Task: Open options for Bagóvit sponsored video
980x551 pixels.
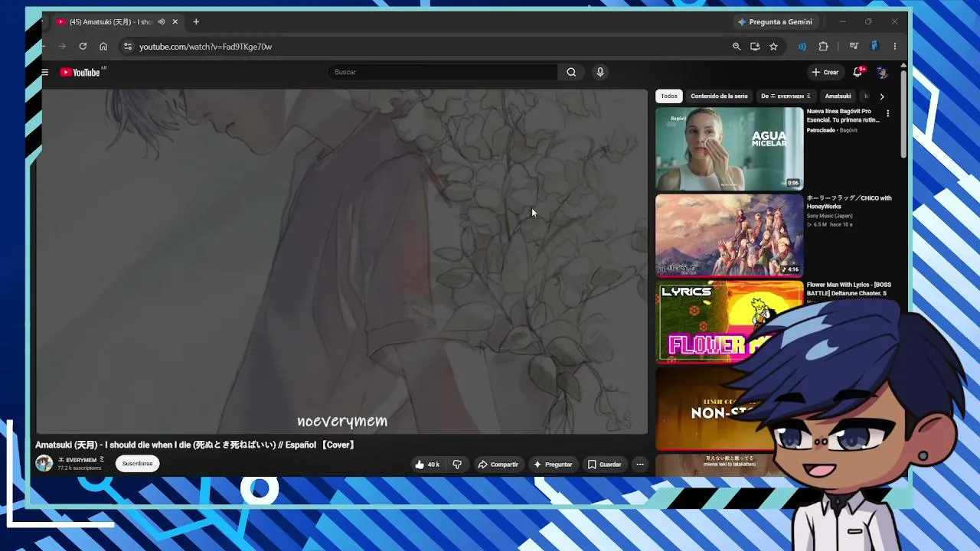Action: (888, 113)
